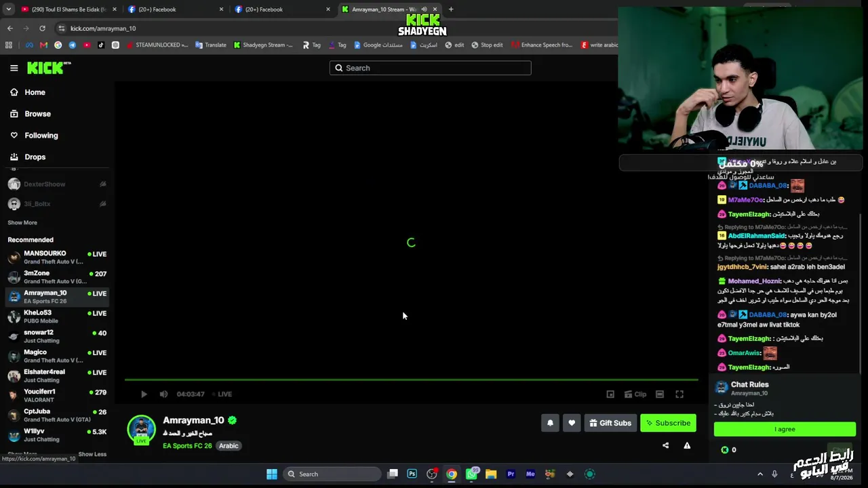Image resolution: width=868 pixels, height=488 pixels.
Task: Open Shadyegn Stream bookmark
Action: pos(263,45)
